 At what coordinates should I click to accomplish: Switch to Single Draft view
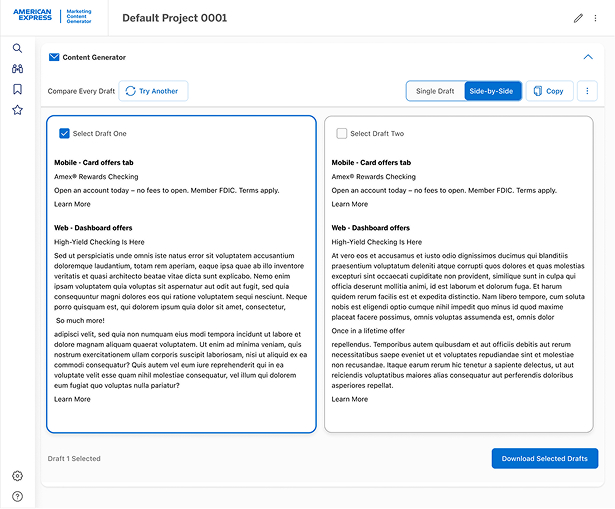[x=435, y=91]
